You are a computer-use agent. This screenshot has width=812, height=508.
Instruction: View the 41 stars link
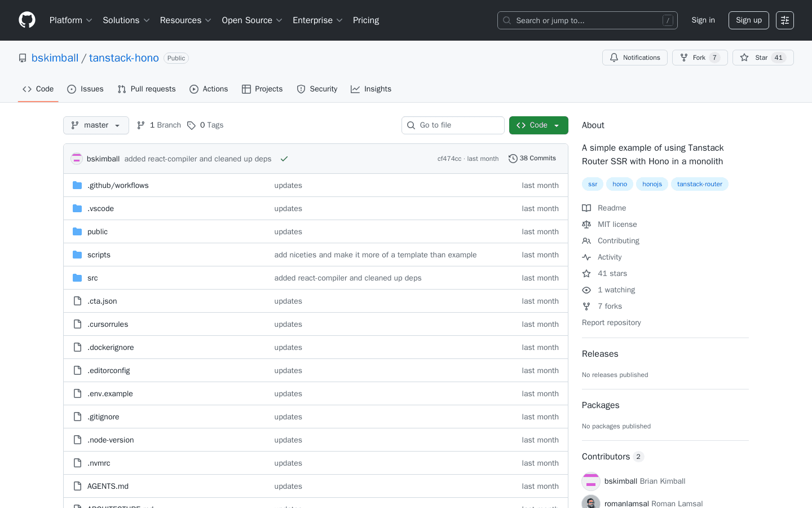click(604, 273)
